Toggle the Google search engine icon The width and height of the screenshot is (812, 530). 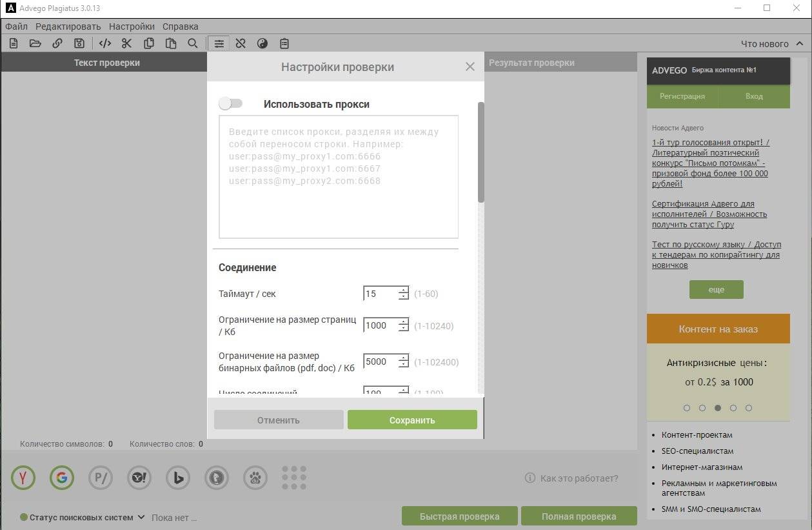pyautogui.click(x=62, y=478)
